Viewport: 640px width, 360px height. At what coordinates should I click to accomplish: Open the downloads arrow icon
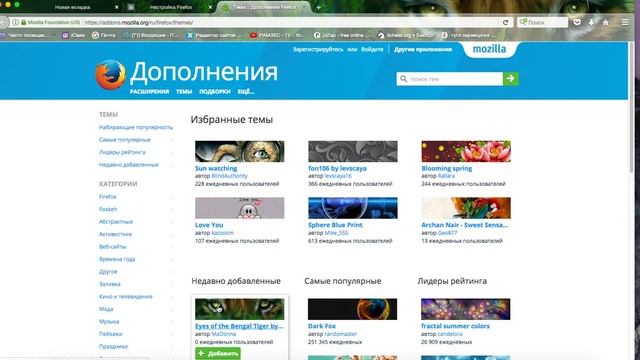(x=591, y=22)
